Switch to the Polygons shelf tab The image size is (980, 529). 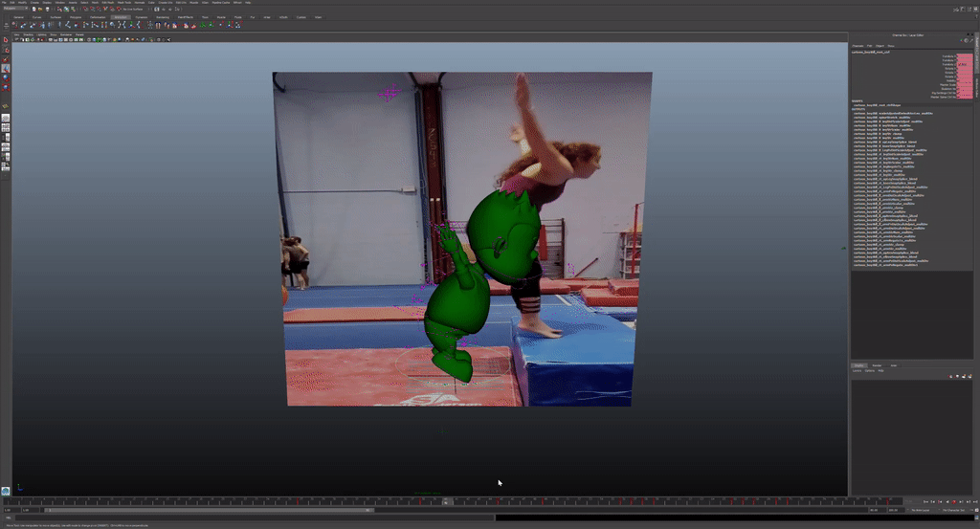coord(76,17)
